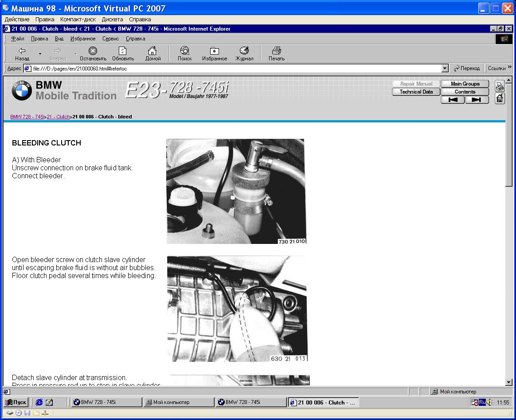Click the Technical Data button
Image resolution: width=516 pixels, height=420 pixels.
(416, 92)
